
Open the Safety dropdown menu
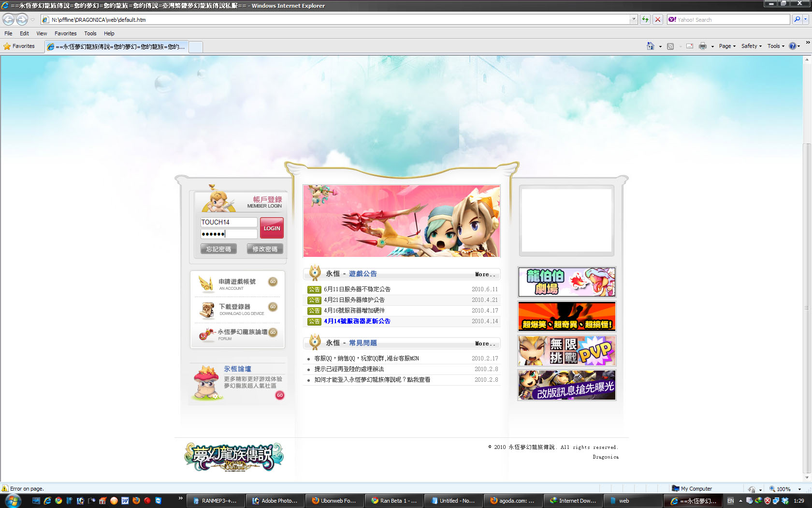[x=752, y=46]
